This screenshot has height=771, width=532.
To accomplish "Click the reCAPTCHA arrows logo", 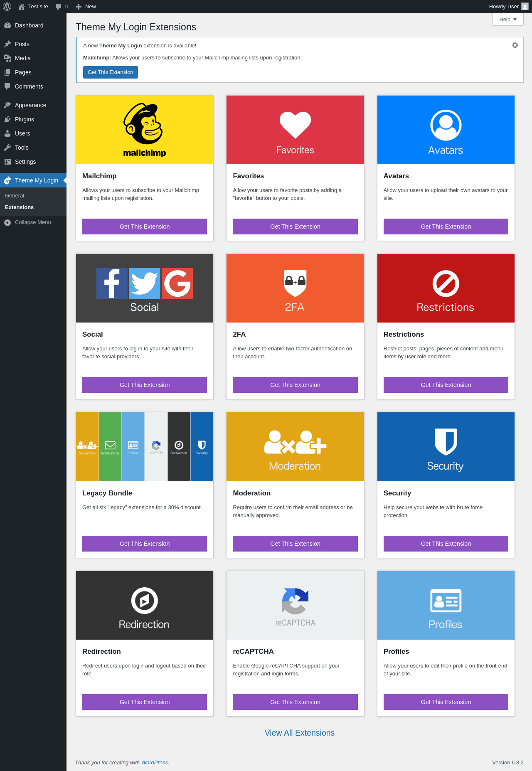I will pos(295,601).
